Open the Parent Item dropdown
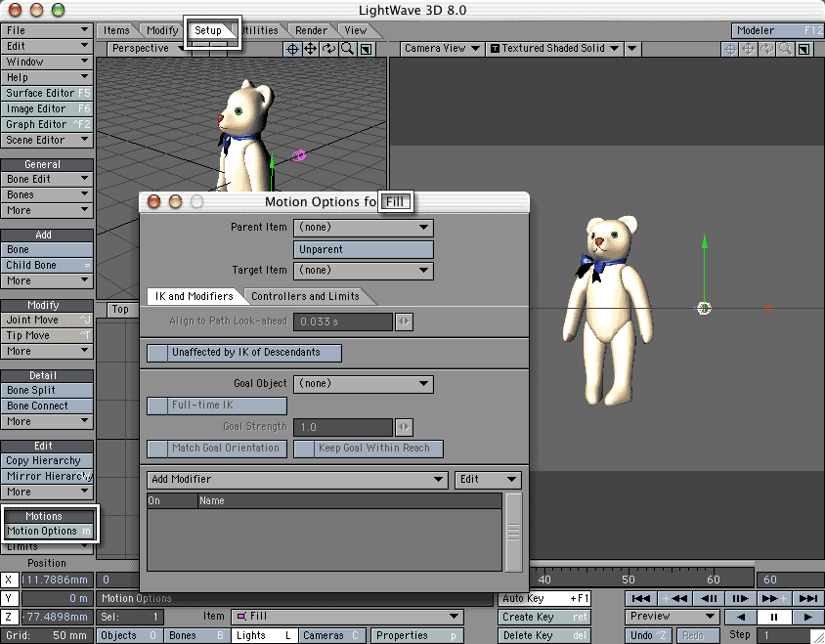The width and height of the screenshot is (825, 644). point(364,228)
